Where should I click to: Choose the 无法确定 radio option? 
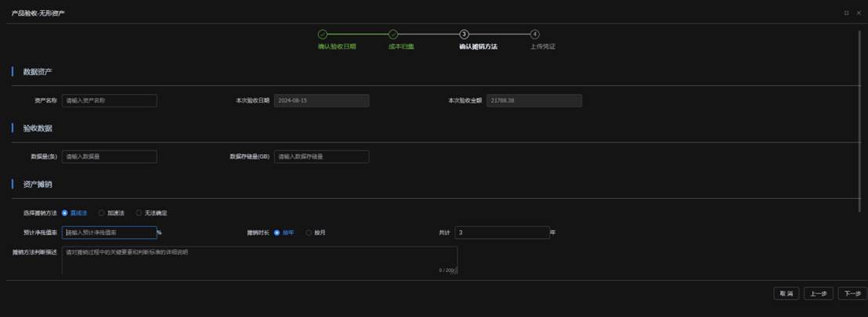coord(139,213)
